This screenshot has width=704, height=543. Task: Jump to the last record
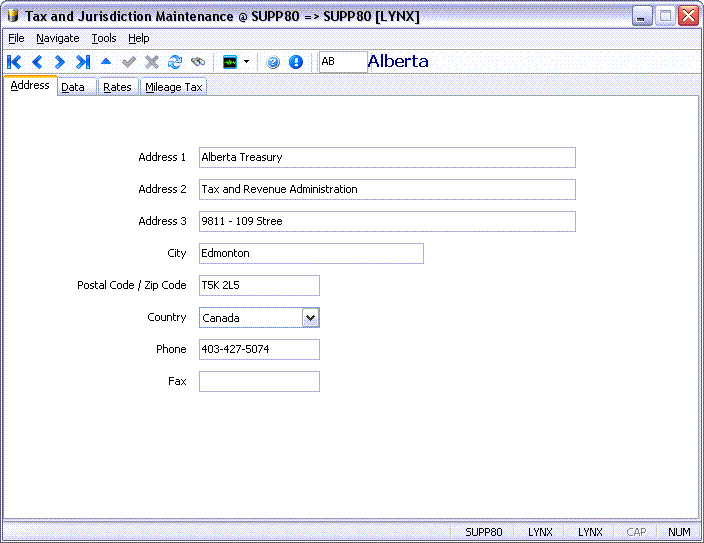[83, 62]
